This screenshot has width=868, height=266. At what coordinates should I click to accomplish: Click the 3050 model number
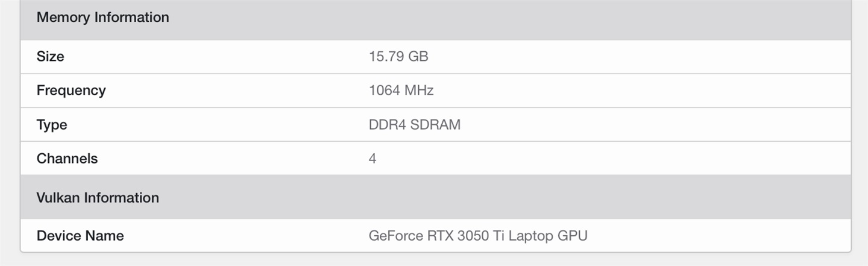point(474,236)
